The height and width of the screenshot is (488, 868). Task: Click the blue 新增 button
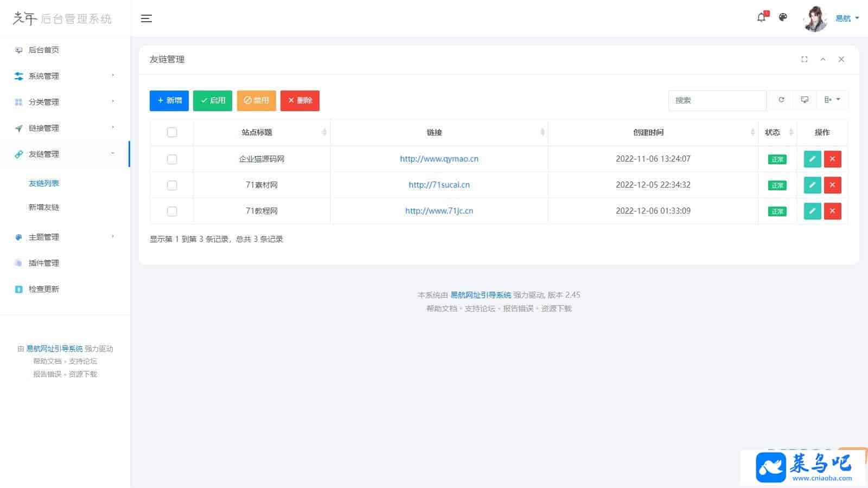click(169, 100)
